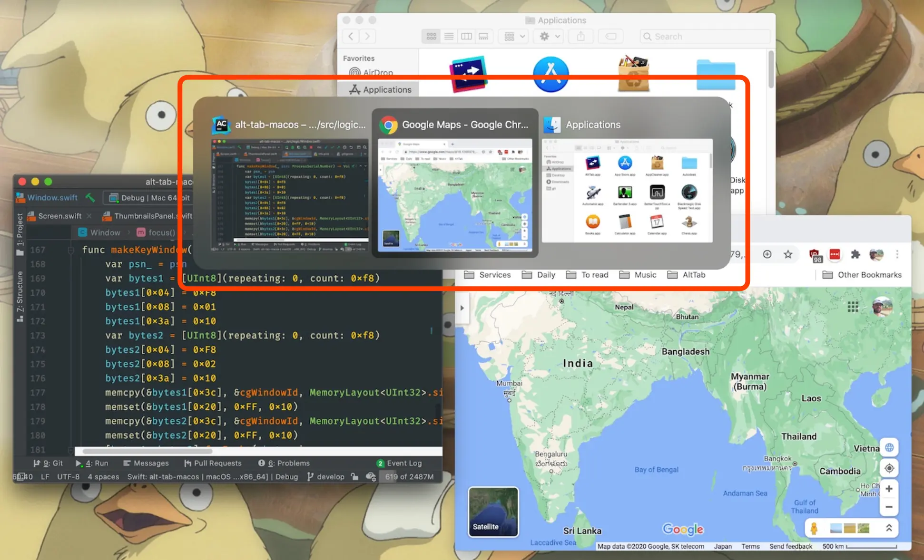Select the Applications Finder thumbnail in switcher
The height and width of the screenshot is (560, 924).
pos(627,191)
